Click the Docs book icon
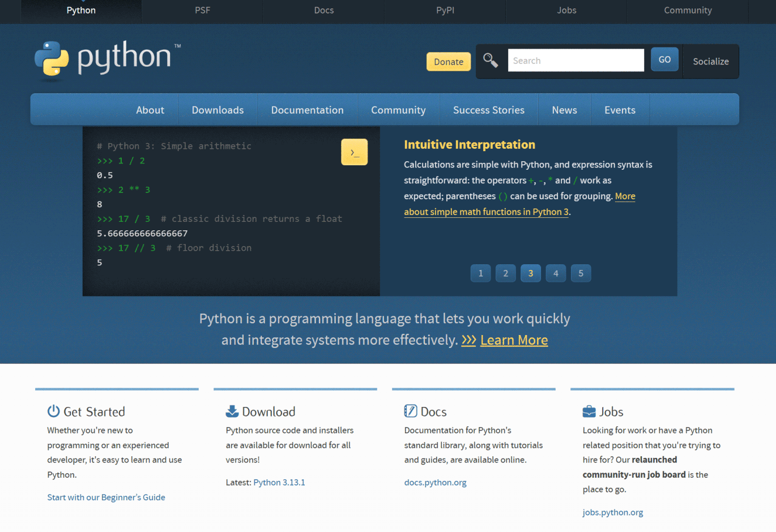 tap(410, 411)
